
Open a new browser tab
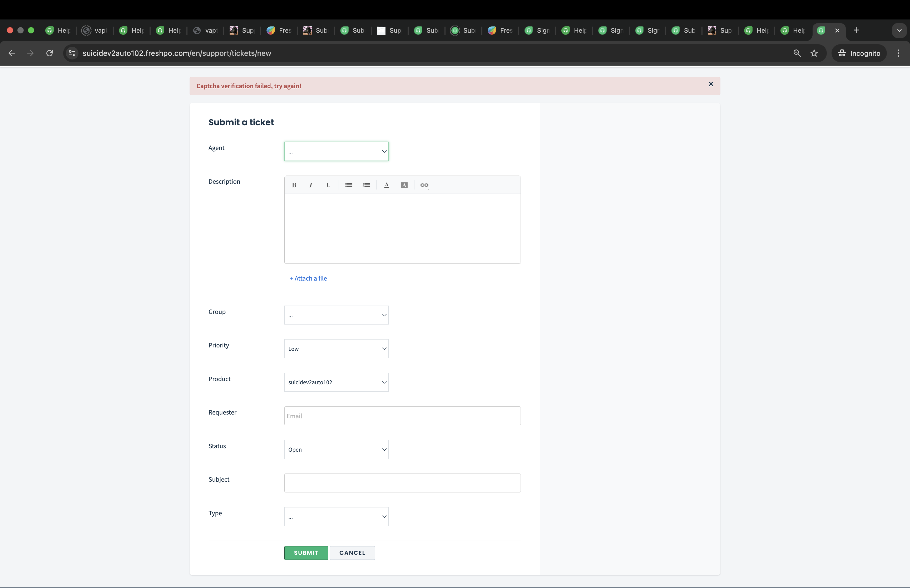(x=856, y=30)
